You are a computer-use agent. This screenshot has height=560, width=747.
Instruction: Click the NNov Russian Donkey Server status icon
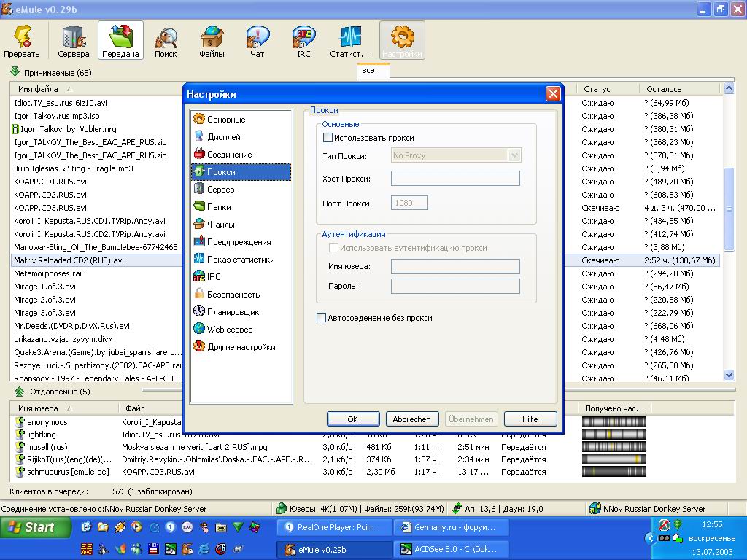[595, 508]
